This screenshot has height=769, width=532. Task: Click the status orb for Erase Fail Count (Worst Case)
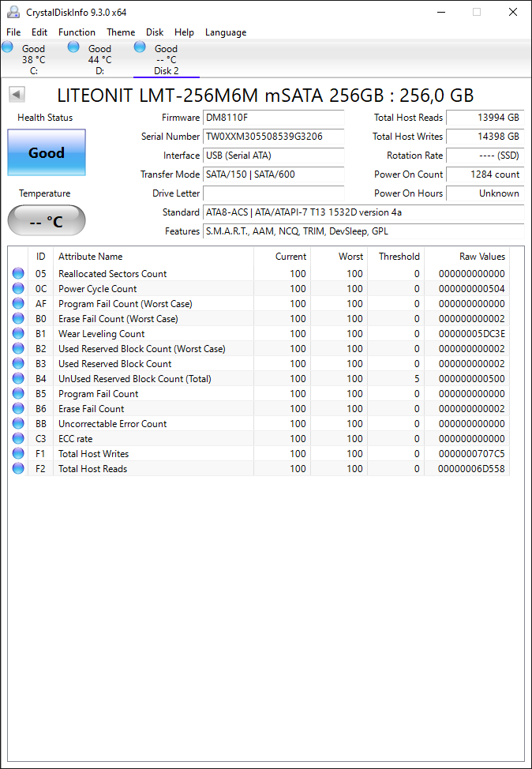point(18,318)
